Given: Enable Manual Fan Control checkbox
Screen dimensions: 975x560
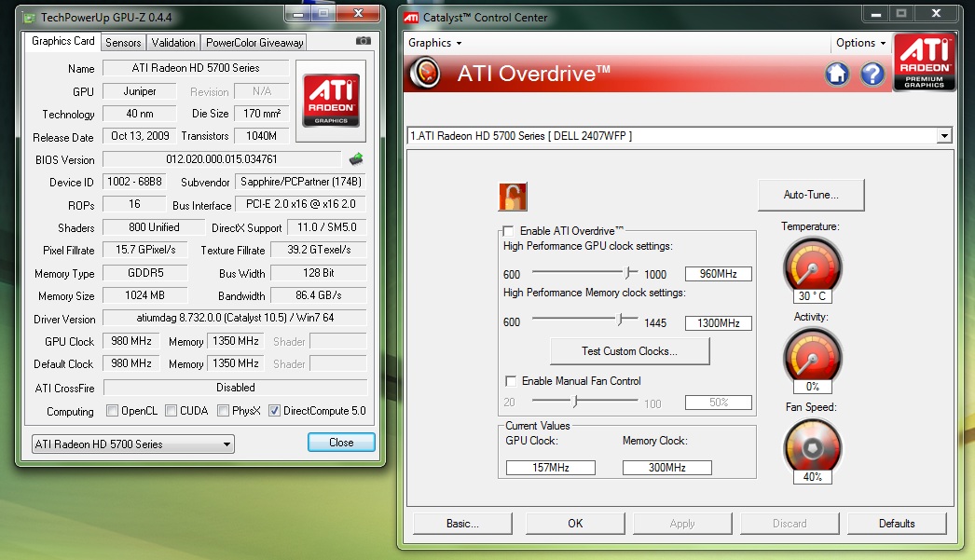Looking at the screenshot, I should (511, 381).
